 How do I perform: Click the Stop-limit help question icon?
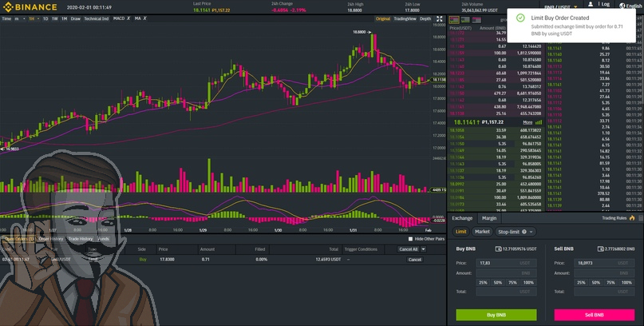coord(524,232)
